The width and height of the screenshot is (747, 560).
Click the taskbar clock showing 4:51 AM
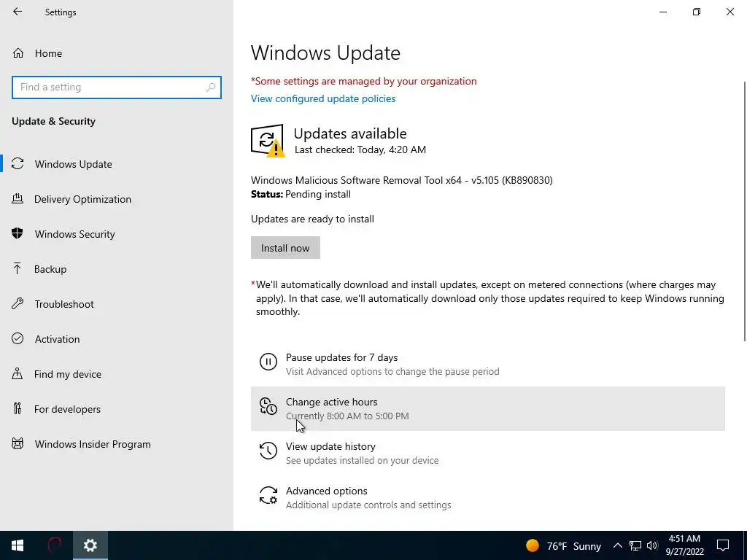(684, 545)
